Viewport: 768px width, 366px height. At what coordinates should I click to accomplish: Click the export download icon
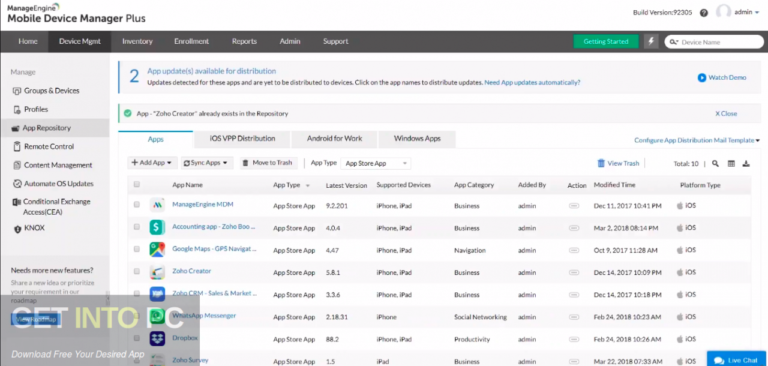click(x=746, y=164)
